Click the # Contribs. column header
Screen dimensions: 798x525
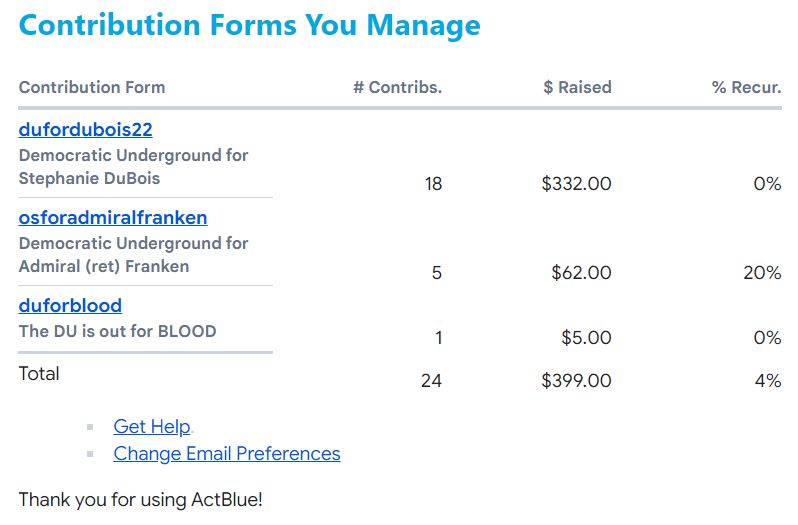tap(397, 87)
